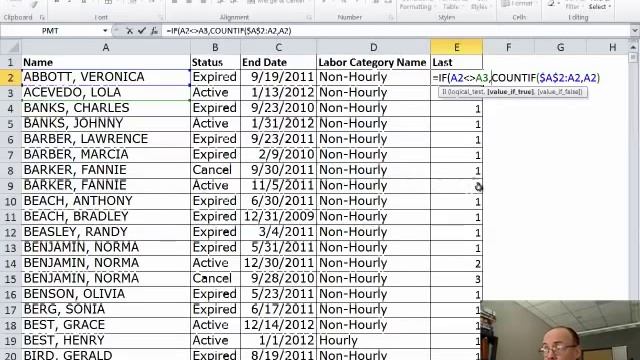Click the Status header cell
Image resolution: width=640 pixels, height=360 pixels.
216,62
